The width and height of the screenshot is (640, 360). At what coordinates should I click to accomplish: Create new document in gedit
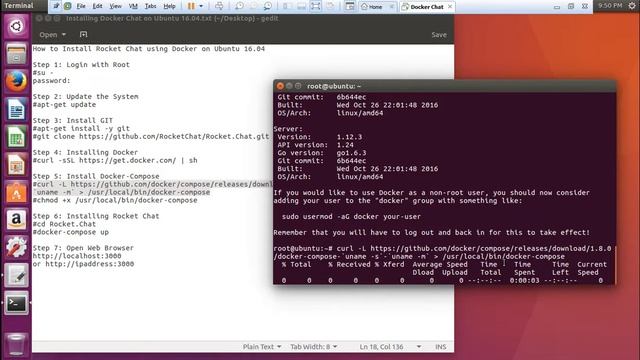pos(83,35)
